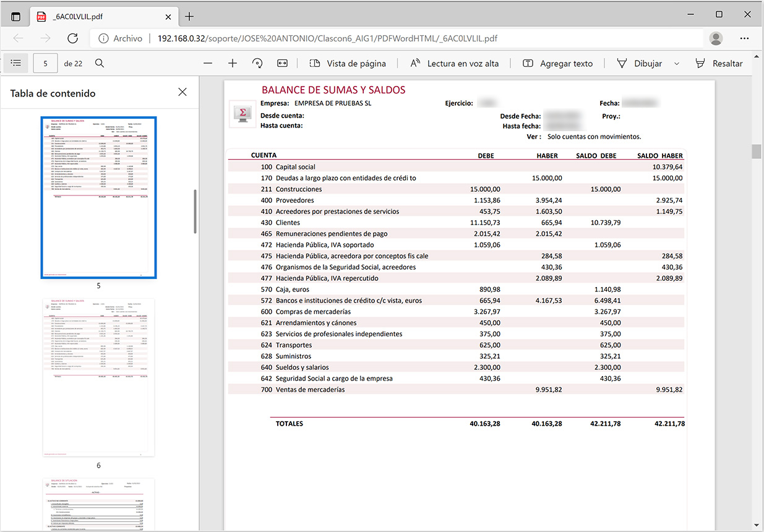Go back to the previous page
764x532 pixels.
pyautogui.click(x=18, y=38)
